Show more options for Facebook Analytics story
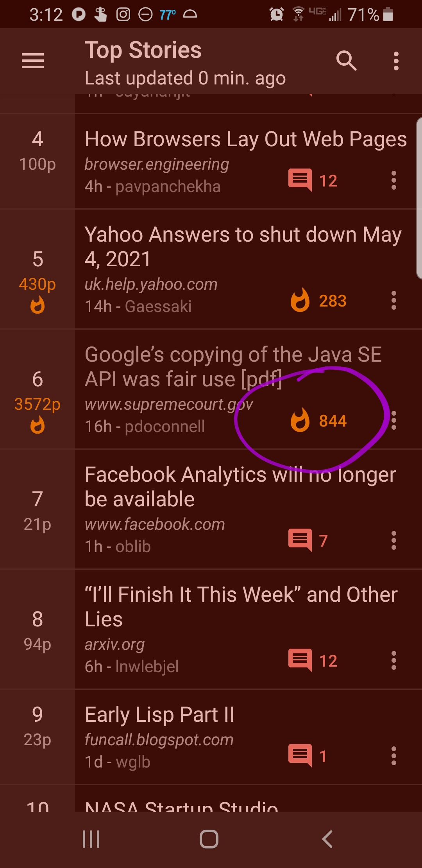Screen dimensions: 422x868 (394, 540)
